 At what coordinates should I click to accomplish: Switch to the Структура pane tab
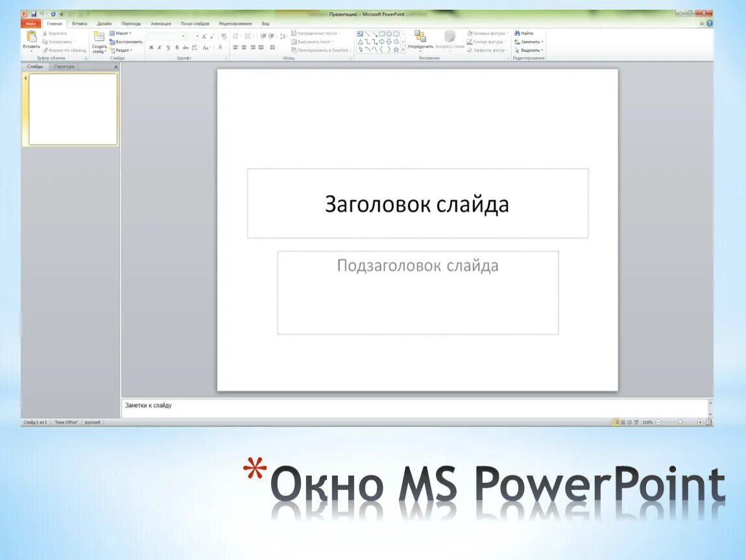[x=64, y=67]
